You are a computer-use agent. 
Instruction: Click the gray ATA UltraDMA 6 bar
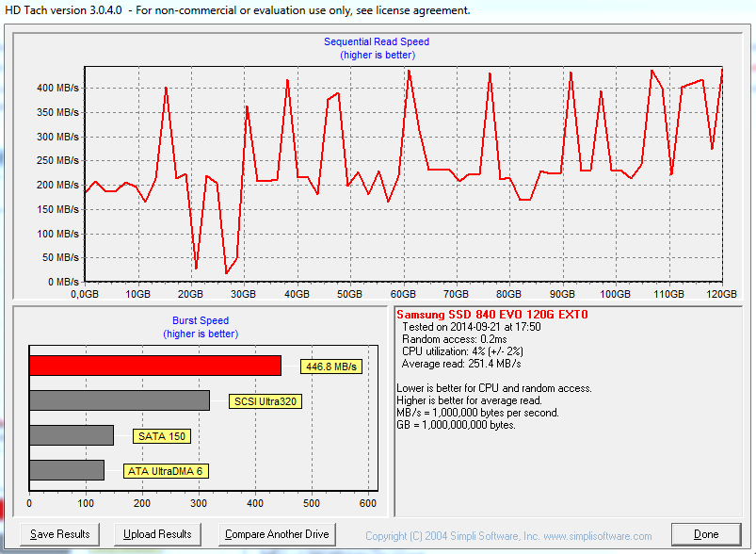point(67,470)
